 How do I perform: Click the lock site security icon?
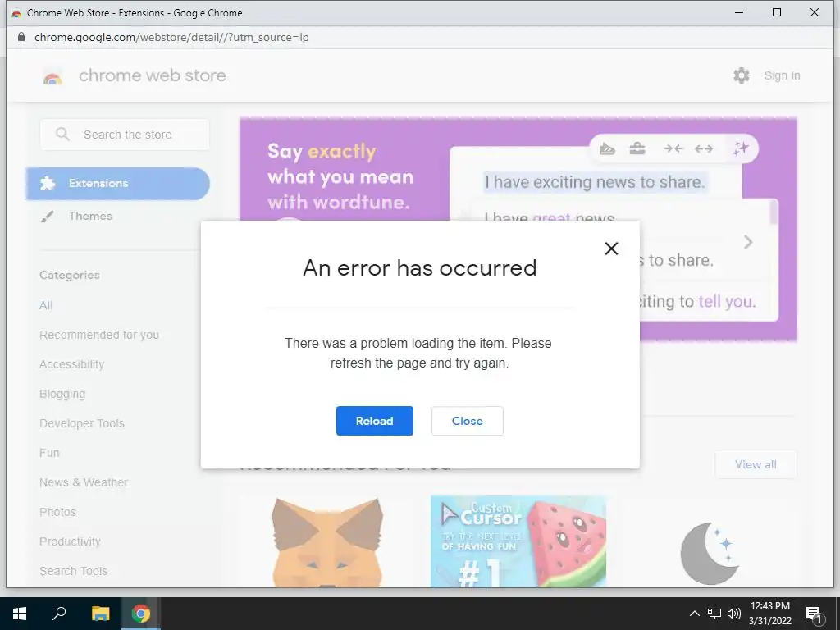pyautogui.click(x=21, y=37)
